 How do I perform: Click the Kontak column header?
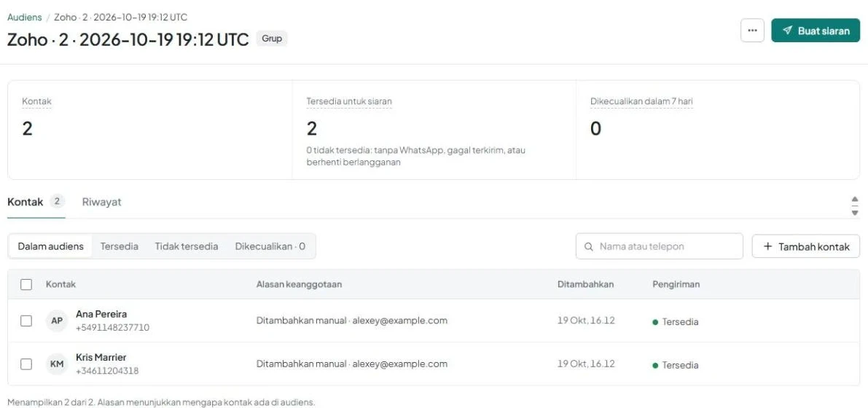point(61,284)
